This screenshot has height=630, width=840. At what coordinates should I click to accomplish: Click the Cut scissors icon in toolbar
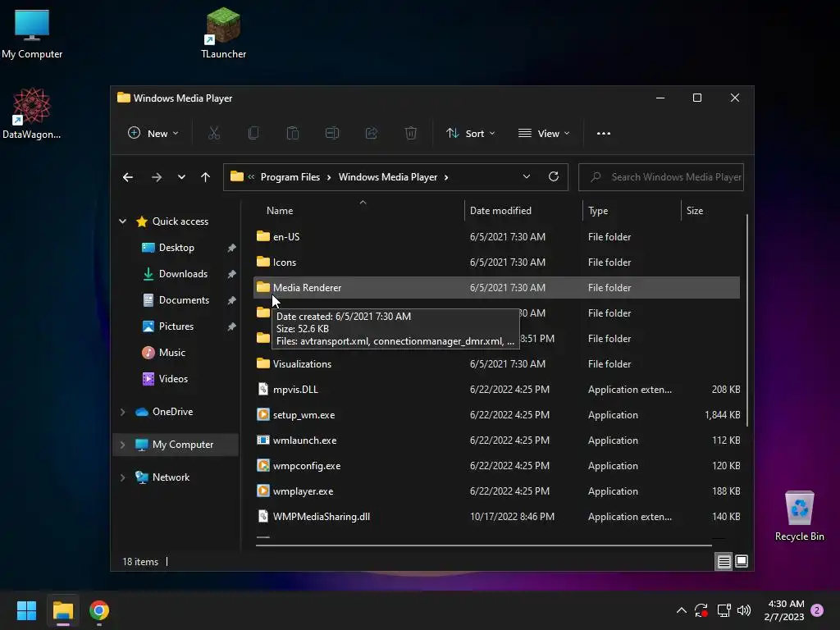click(214, 134)
